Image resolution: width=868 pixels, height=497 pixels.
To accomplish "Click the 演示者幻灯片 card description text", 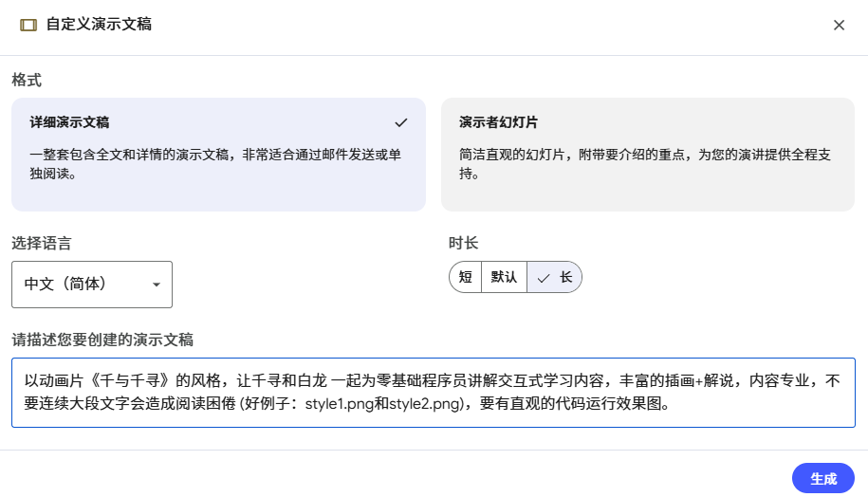I will pyautogui.click(x=647, y=163).
